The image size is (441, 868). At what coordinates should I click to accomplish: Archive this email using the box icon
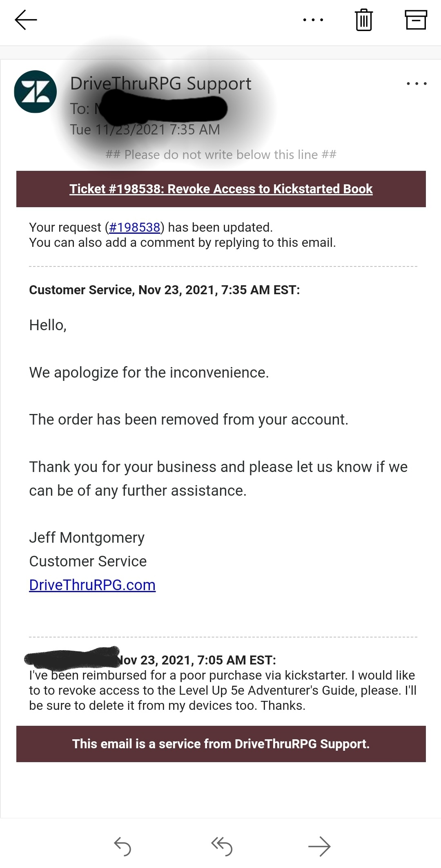pos(416,20)
